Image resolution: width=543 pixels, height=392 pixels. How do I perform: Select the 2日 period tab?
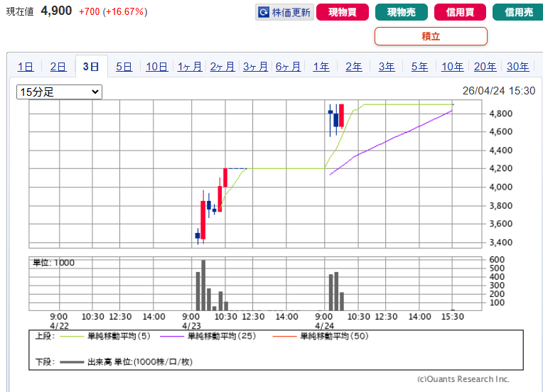pos(58,67)
